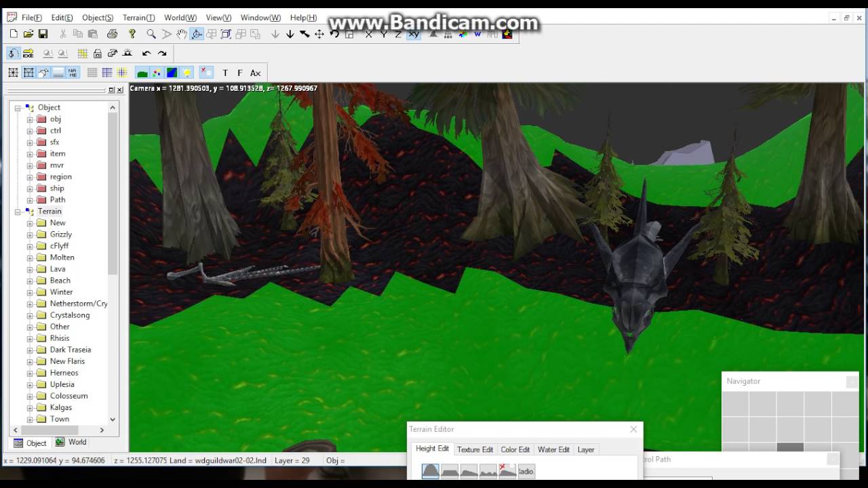Close the left tree panel
The height and width of the screenshot is (488, 868).
pyautogui.click(x=120, y=89)
